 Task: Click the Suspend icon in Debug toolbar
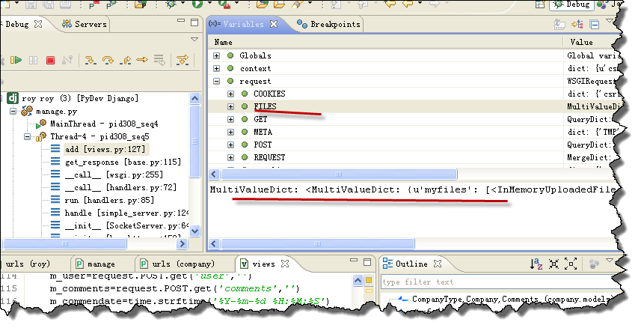click(x=33, y=60)
